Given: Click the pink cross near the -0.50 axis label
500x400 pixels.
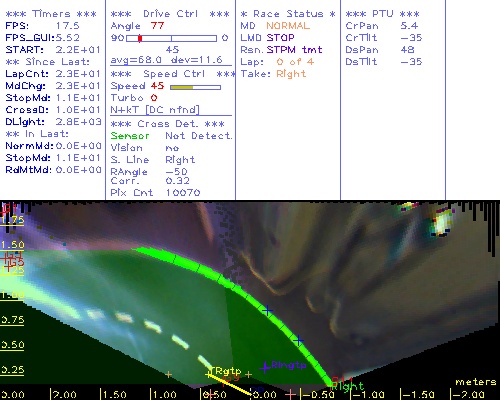Looking at the screenshot, I should tap(291, 394).
